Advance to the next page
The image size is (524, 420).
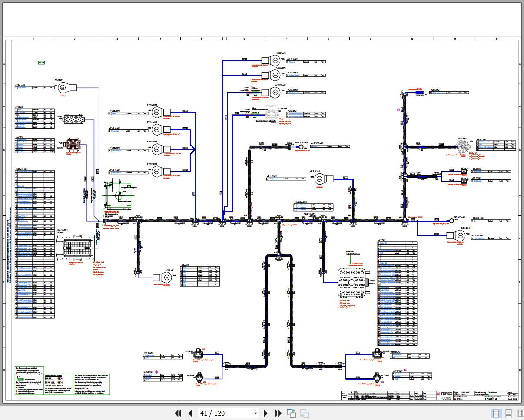pos(265,413)
